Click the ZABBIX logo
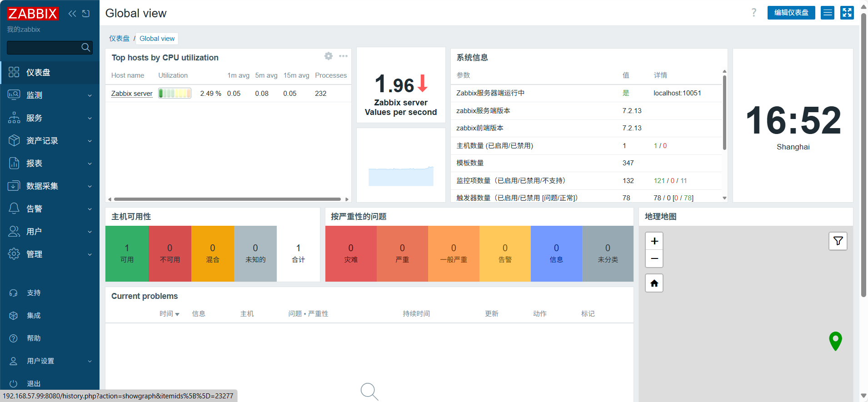 33,14
